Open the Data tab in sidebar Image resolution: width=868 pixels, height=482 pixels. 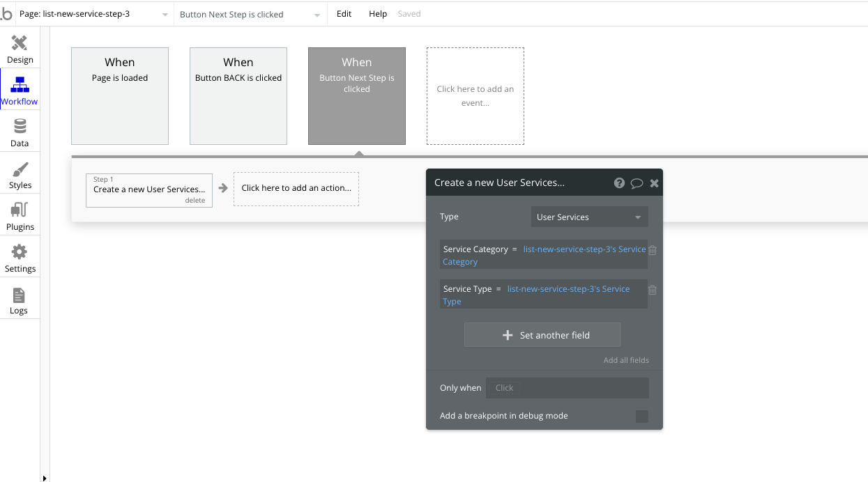(x=20, y=132)
